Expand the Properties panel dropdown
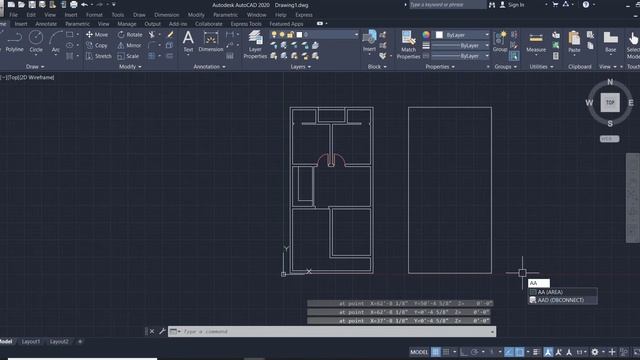Viewport: 640px width, 360px height. tap(440, 67)
